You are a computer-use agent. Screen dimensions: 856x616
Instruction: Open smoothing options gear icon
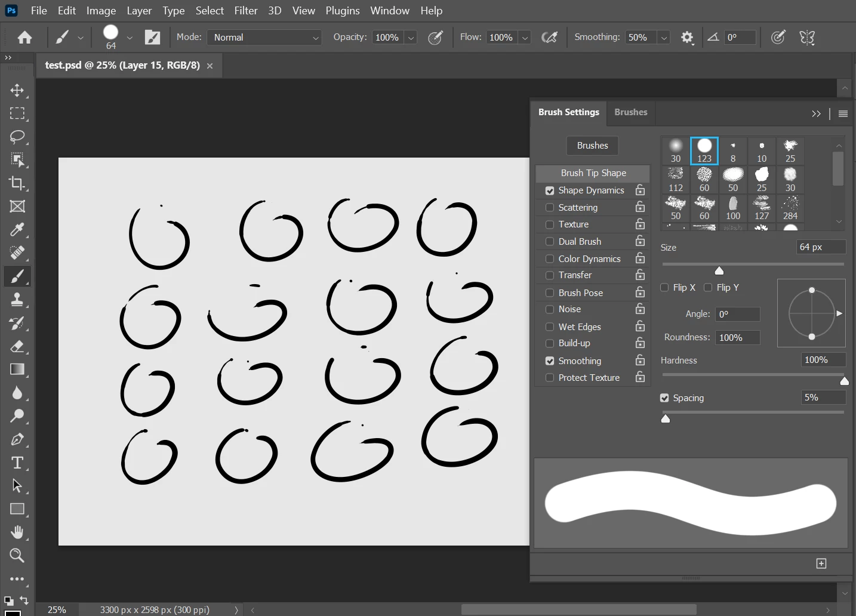[687, 38]
